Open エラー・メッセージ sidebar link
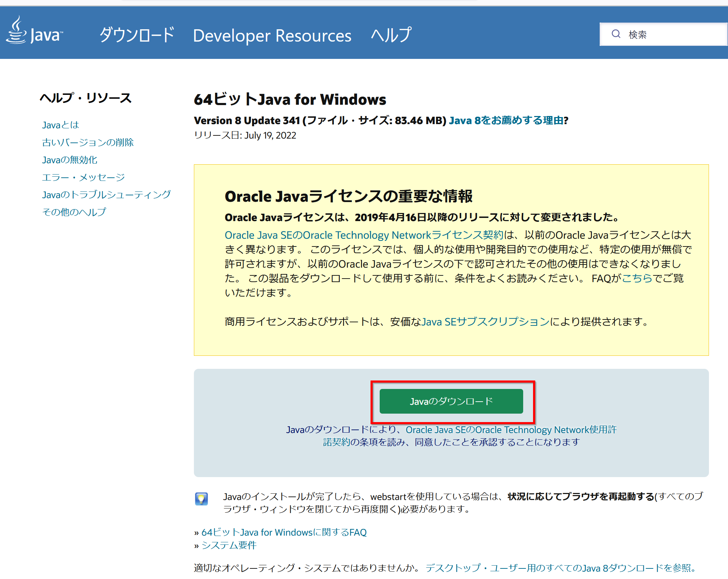The width and height of the screenshot is (728, 579). click(x=83, y=177)
